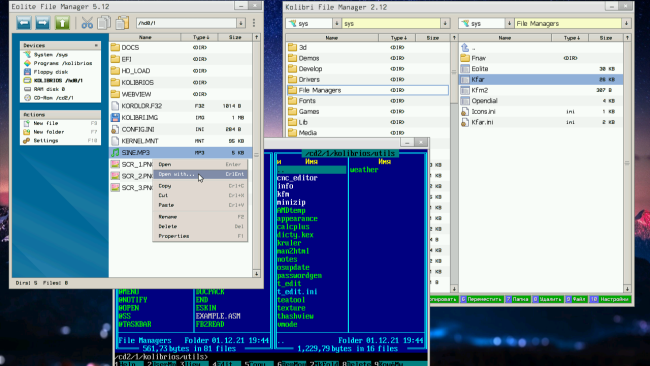Click cnc_editor entry in Kfar panel

click(297, 178)
